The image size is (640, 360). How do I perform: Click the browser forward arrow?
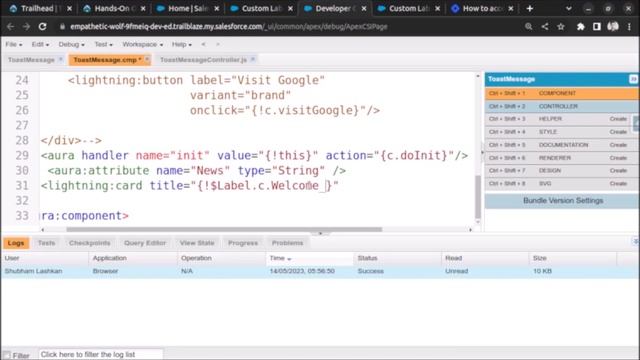pos(27,27)
